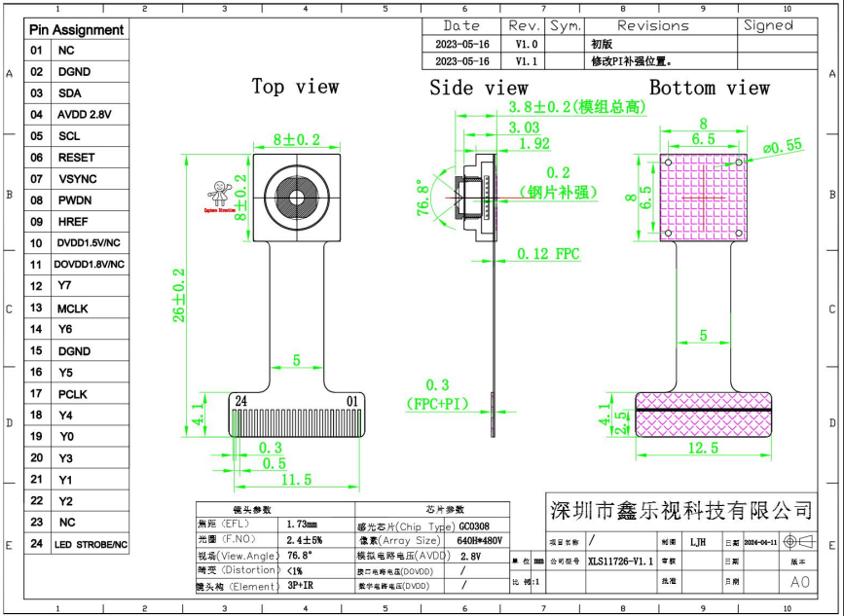Click the 'DVDD1.5V/NC' pin label

[x=89, y=243]
